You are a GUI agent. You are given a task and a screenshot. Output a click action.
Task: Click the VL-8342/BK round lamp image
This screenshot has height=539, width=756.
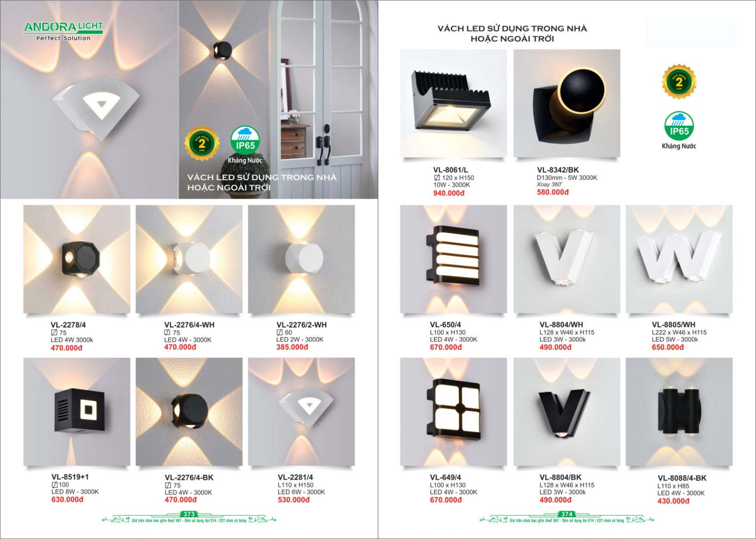click(567, 103)
